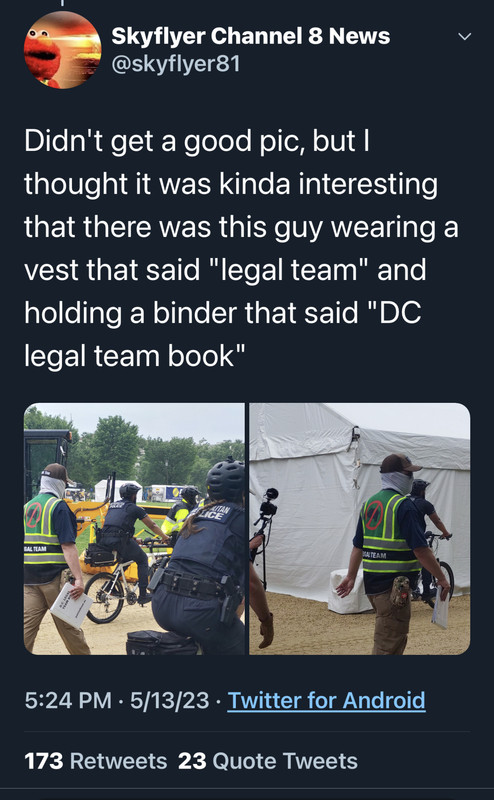View the 173 Retweets list

pos(96,761)
